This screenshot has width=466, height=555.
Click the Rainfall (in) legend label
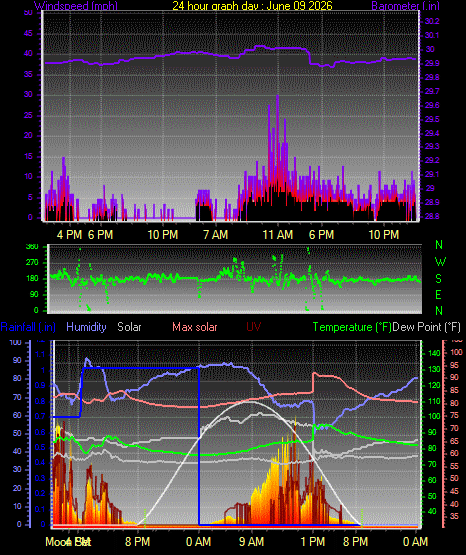pyautogui.click(x=28, y=327)
